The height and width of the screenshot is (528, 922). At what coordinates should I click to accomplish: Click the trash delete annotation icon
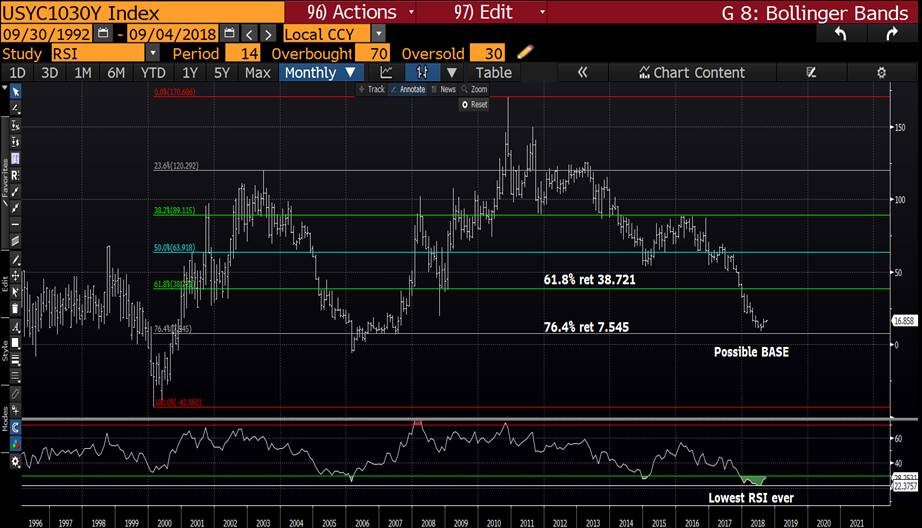point(15,308)
